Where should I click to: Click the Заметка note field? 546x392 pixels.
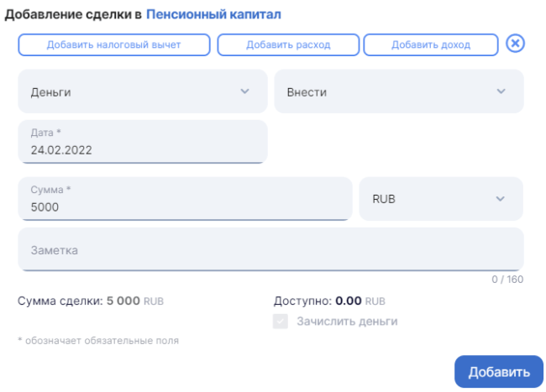[x=270, y=250]
